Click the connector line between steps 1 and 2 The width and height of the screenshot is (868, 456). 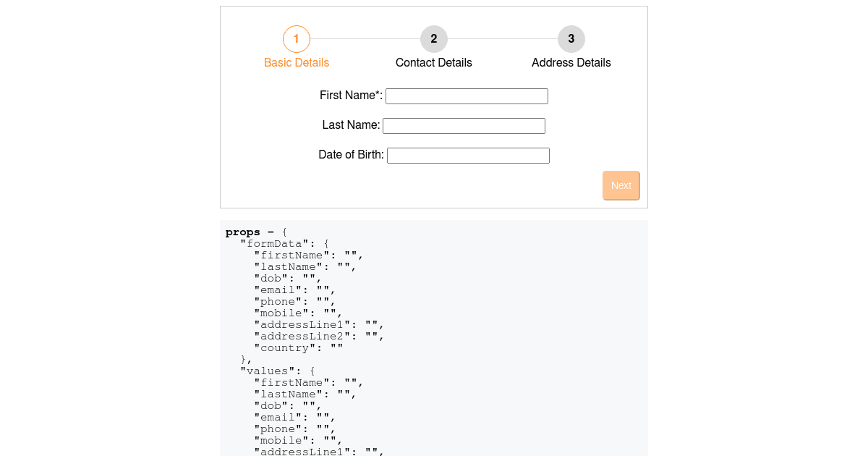[x=365, y=39]
